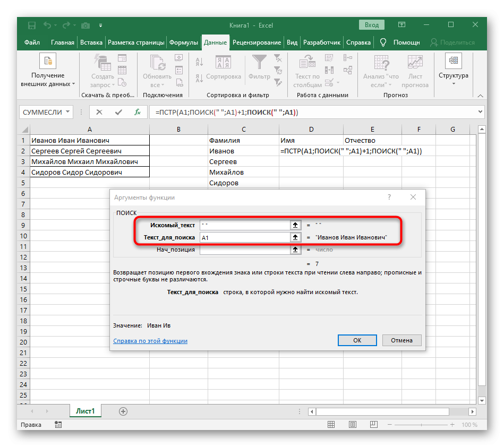
Task: Click the Нач_позиция input field
Action: (x=245, y=250)
